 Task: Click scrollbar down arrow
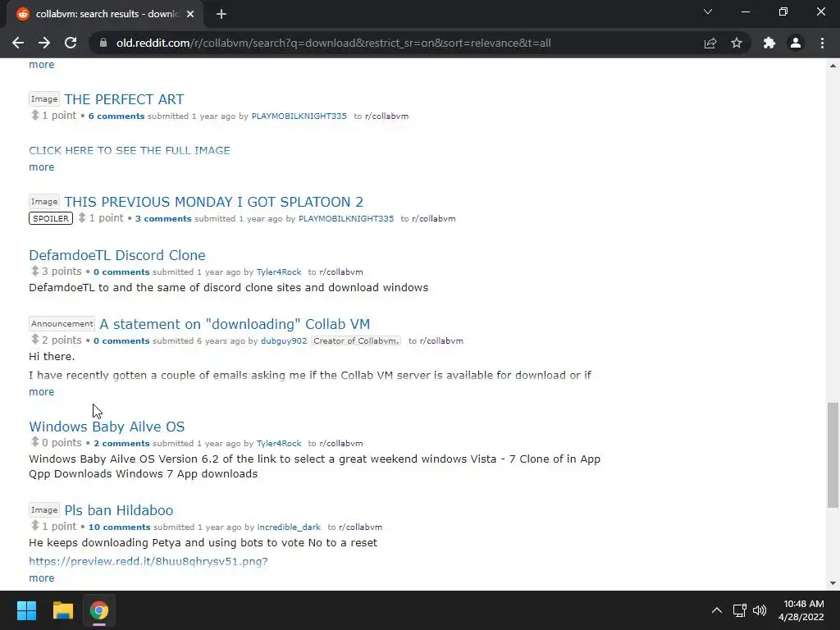833,583
